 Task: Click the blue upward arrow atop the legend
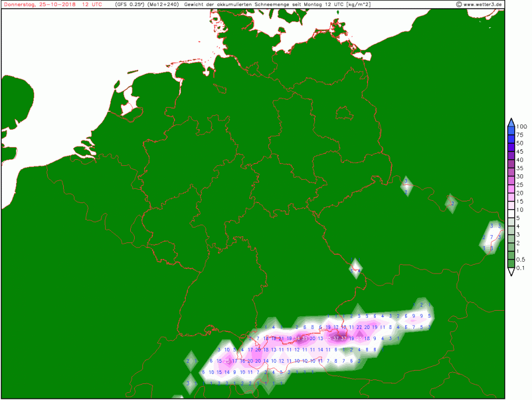coord(510,121)
